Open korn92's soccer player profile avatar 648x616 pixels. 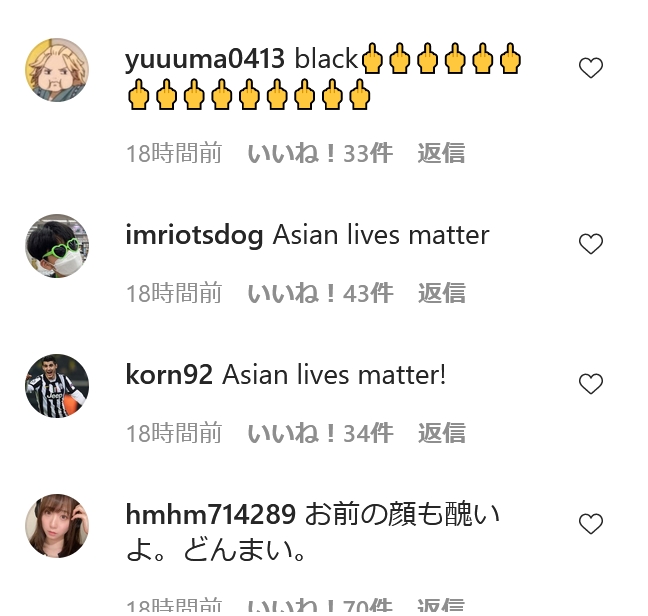57,386
